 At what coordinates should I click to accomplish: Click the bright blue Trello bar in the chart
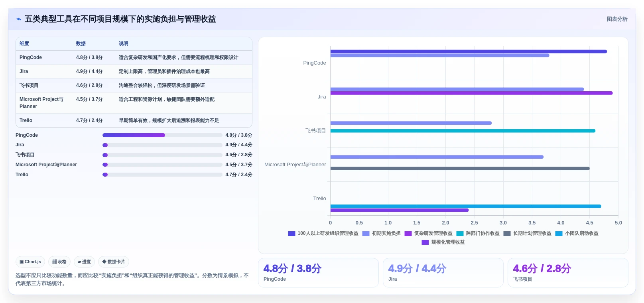click(466, 206)
